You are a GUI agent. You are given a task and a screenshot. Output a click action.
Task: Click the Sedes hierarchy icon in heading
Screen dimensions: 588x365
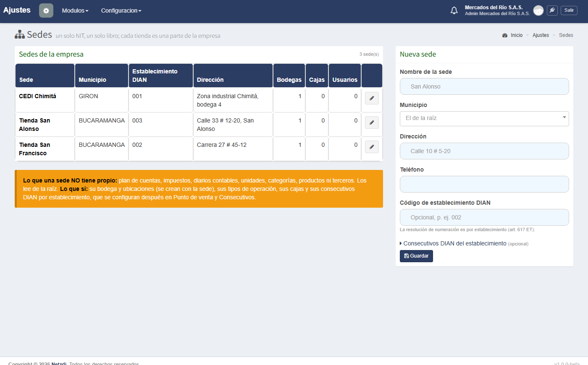[20, 34]
